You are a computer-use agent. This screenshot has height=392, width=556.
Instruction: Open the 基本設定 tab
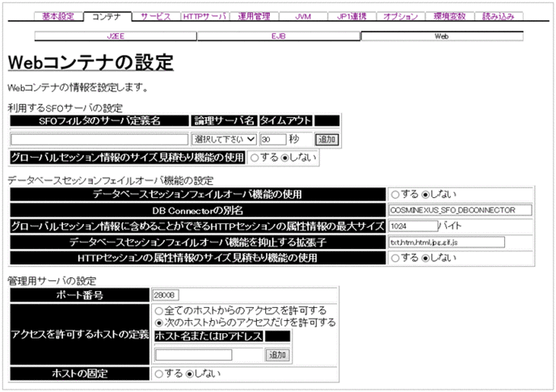[x=58, y=16]
